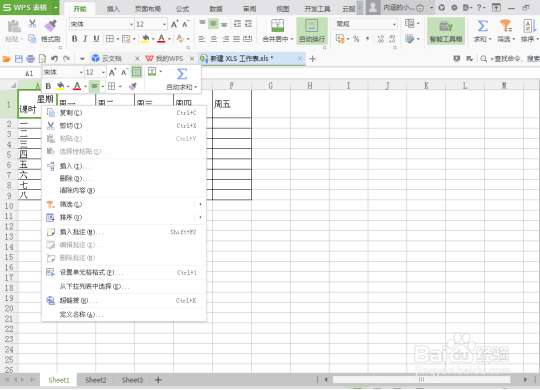Switch to the 开发工具 ribbon tab

(x=317, y=9)
